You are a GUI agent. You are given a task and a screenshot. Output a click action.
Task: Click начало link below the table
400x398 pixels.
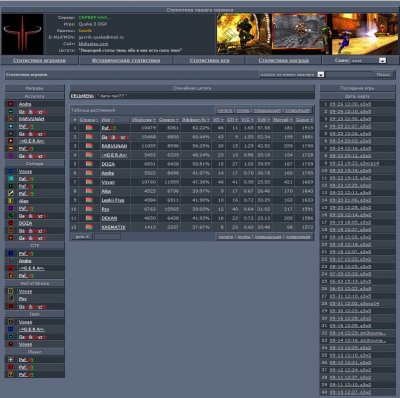point(226,237)
